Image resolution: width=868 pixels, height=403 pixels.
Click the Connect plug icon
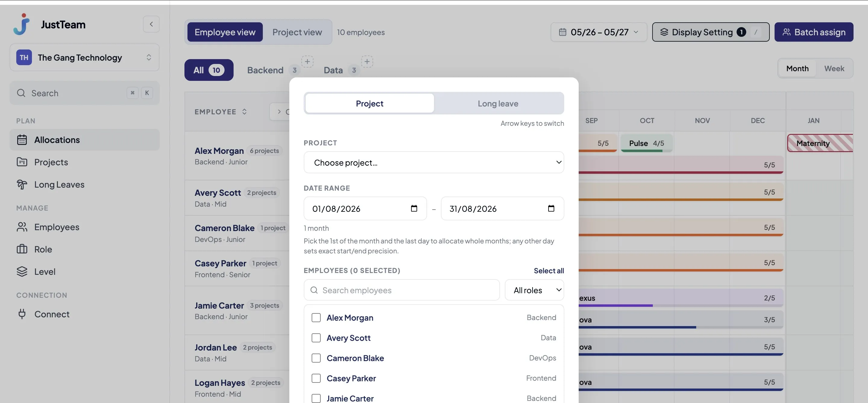click(x=22, y=314)
